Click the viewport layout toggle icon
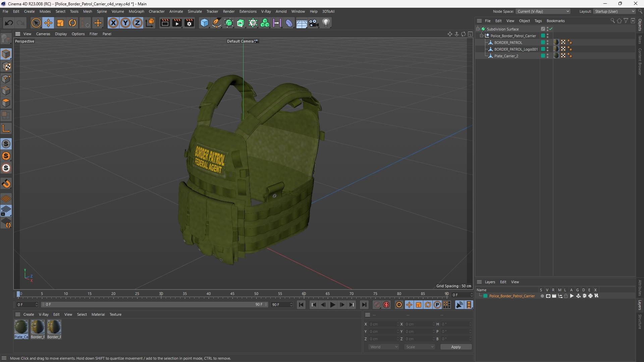644x362 pixels. (470, 34)
